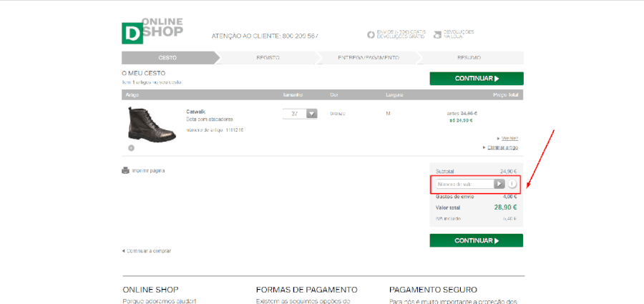This screenshot has height=304, width=644.
Task: Open the size 37 dropdown
Action: point(301,114)
